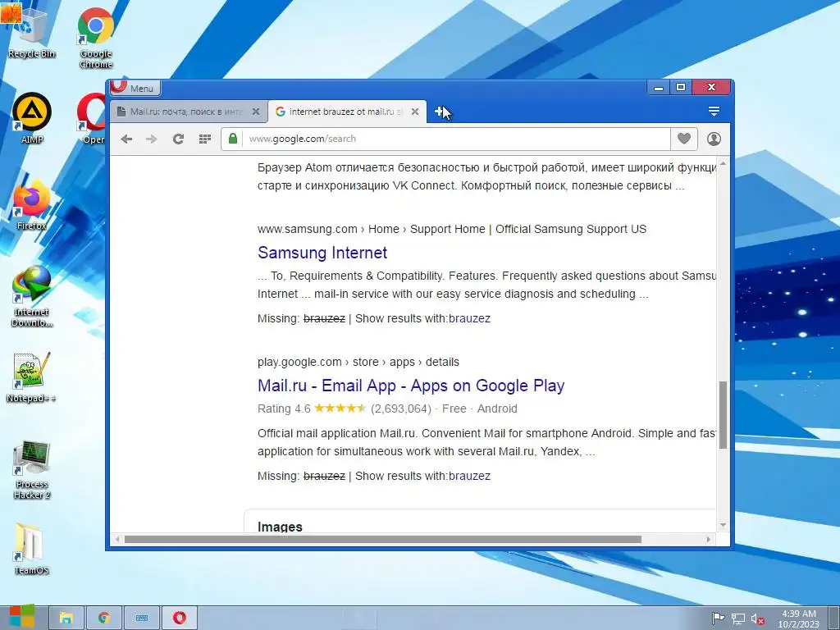This screenshot has width=840, height=630.
Task: Select the Firefox desktop icon
Action: pos(32,204)
